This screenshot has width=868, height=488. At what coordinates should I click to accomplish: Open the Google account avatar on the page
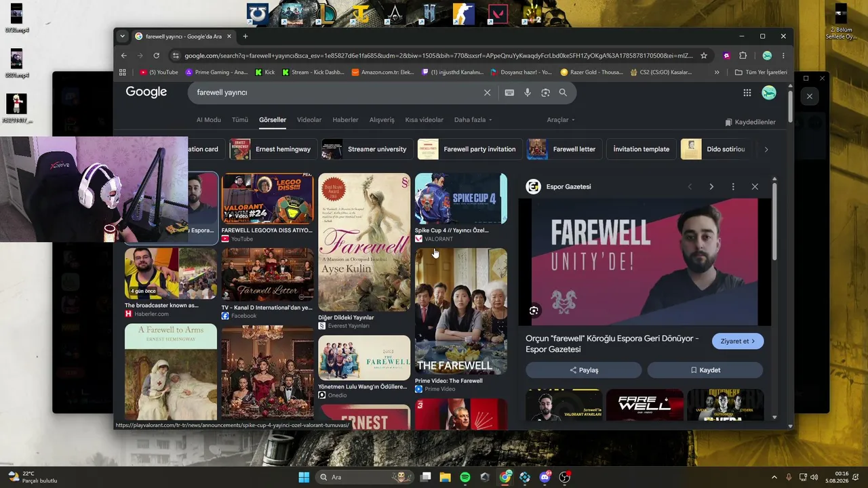(x=768, y=93)
